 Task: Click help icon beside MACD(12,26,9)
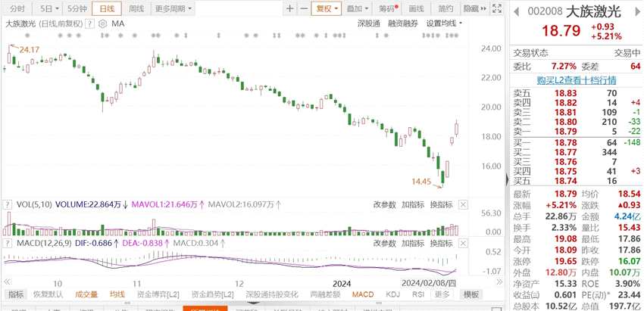click(7, 244)
